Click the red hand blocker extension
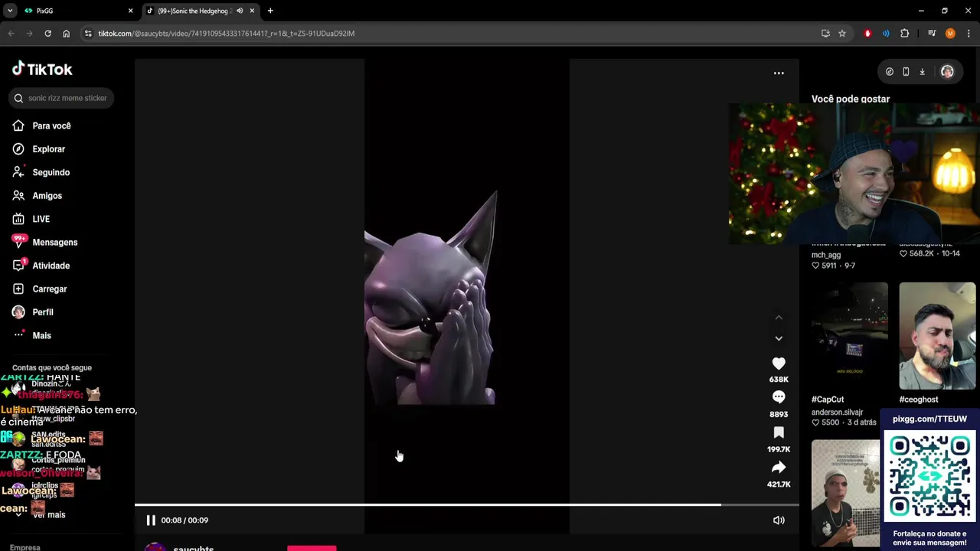The image size is (980, 551). [x=867, y=34]
